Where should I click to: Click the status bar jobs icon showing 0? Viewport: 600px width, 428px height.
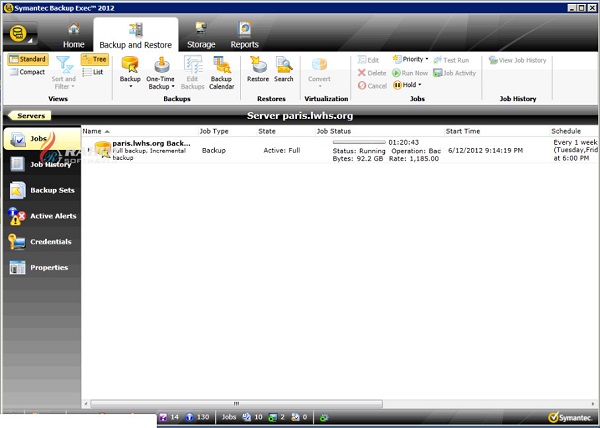point(295,417)
